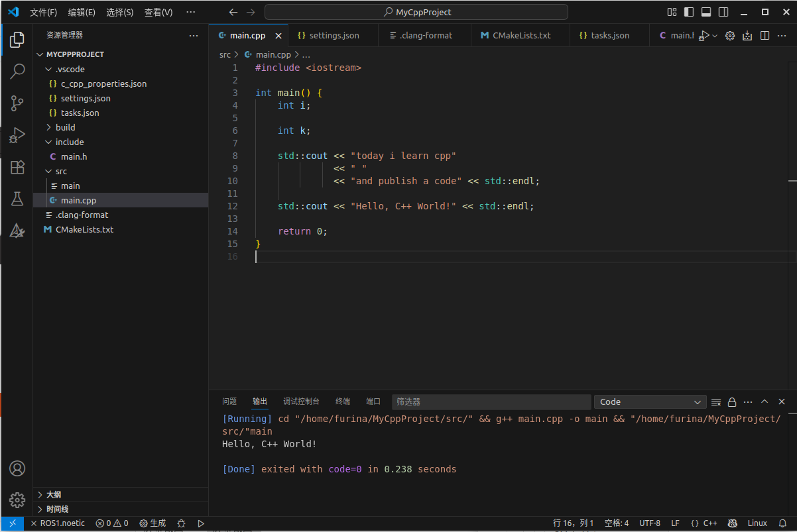Open the Manage gear in activity bar
Screen dimensions: 797x532
point(17,500)
